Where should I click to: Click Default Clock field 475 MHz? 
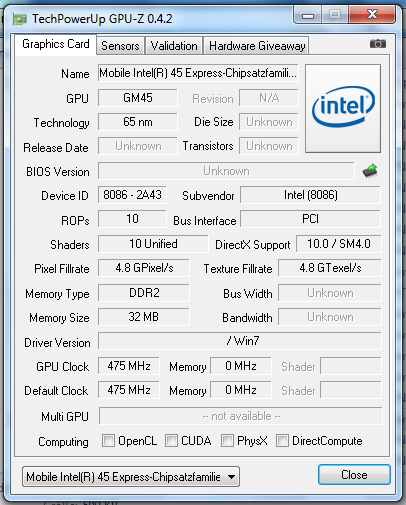pos(129,390)
